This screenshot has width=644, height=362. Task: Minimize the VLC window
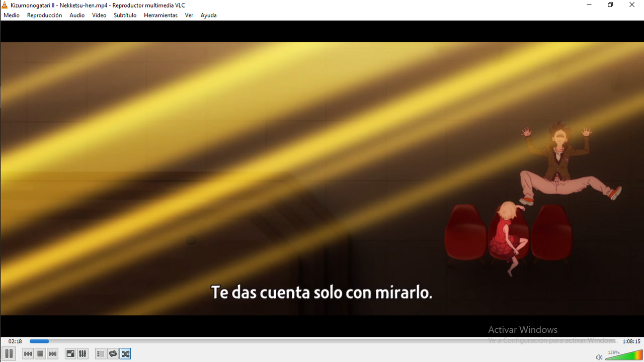pyautogui.click(x=589, y=5)
